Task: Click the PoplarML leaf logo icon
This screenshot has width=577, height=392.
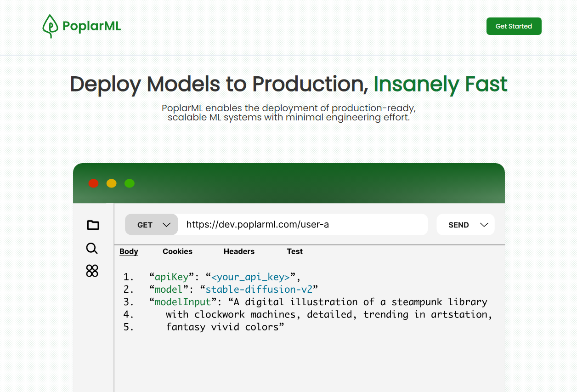Action: [50, 26]
